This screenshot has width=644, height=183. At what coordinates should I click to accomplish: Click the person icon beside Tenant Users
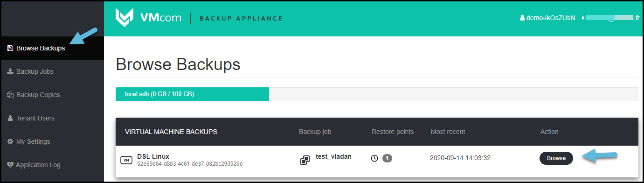tap(10, 118)
